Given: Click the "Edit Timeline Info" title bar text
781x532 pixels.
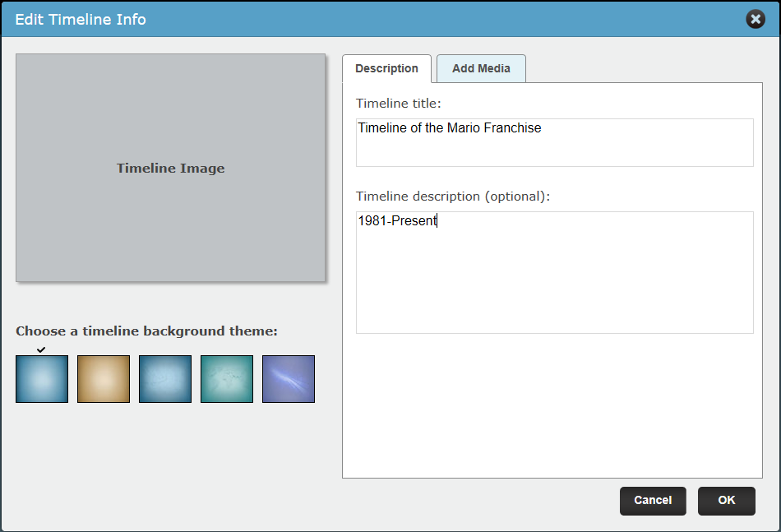Looking at the screenshot, I should click(x=81, y=20).
